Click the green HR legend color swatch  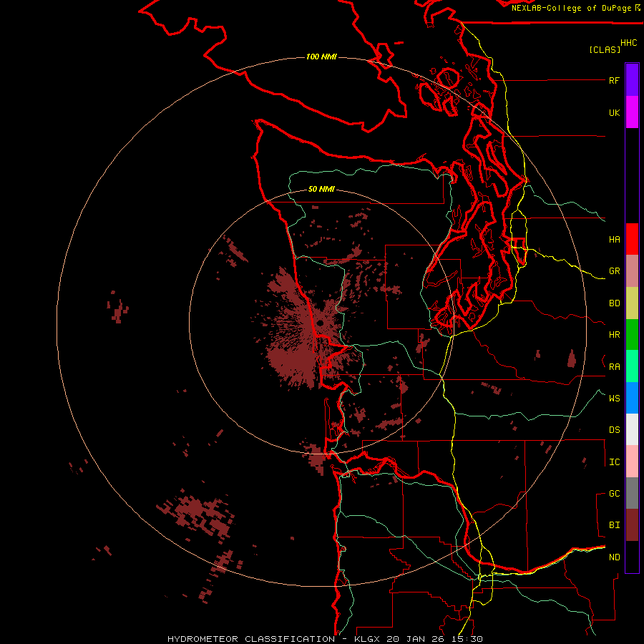632,335
